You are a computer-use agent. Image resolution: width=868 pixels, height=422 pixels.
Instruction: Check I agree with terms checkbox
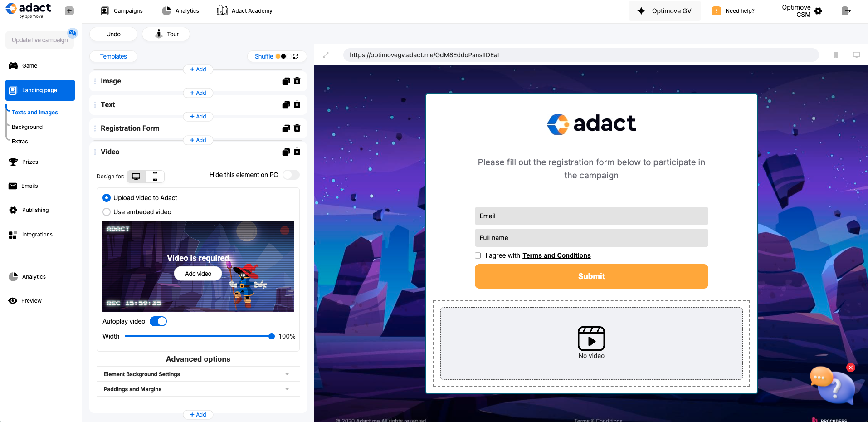point(478,255)
